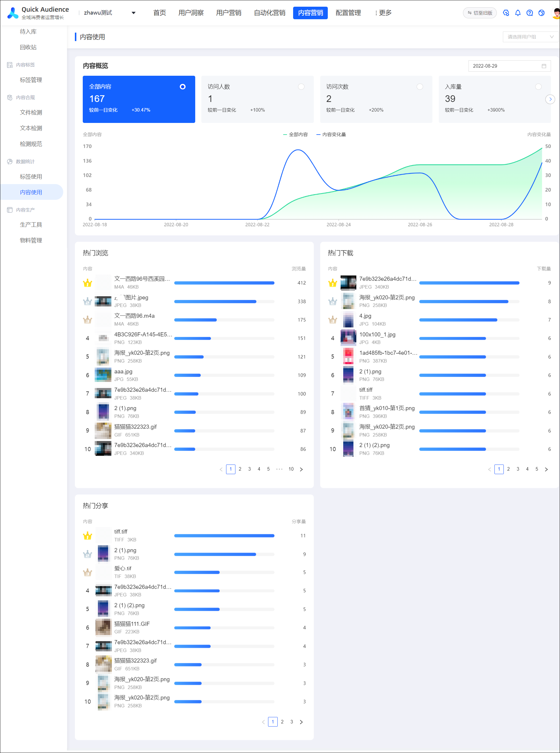The height and width of the screenshot is (753, 560).
Task: Open the 更多 navigation menu
Action: 383,13
